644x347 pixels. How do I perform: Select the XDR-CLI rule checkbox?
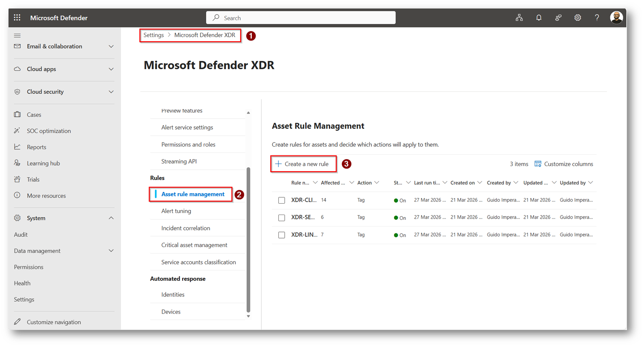[x=281, y=200]
